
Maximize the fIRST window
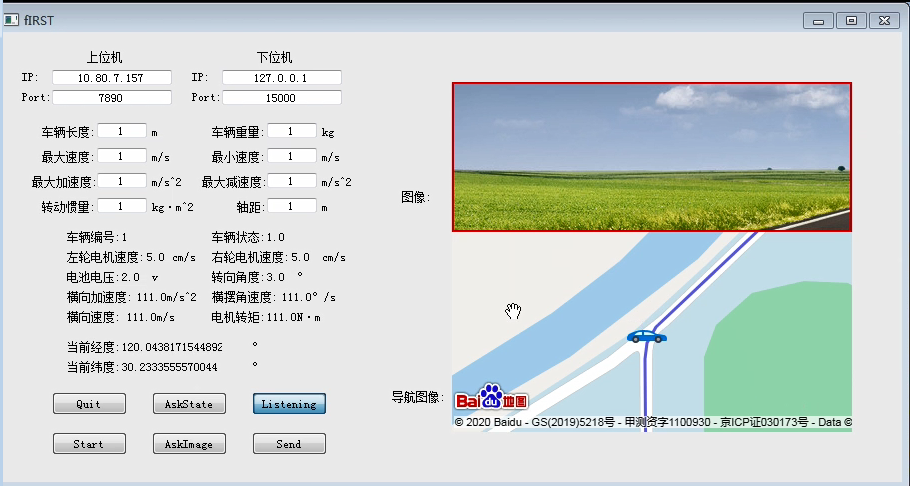pos(851,21)
